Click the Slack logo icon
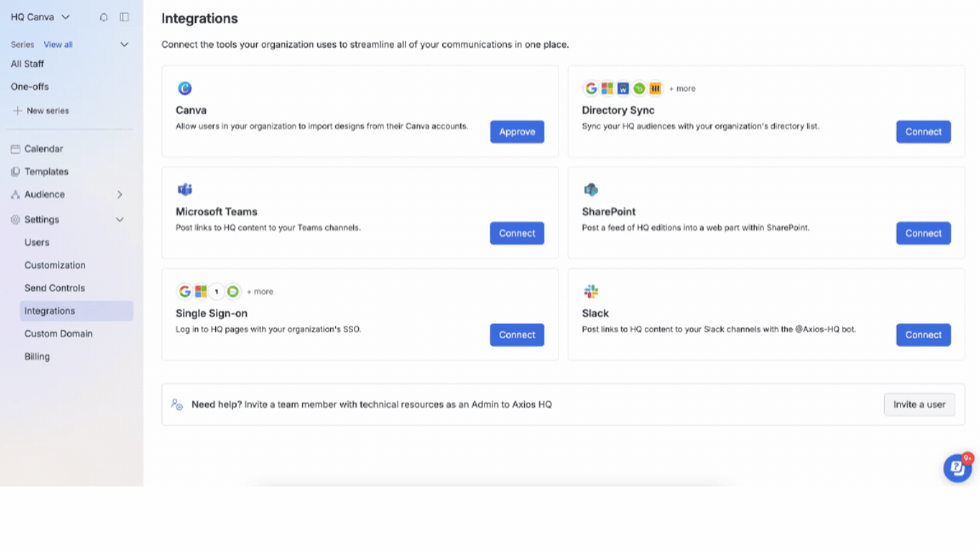Viewport: 980px width, 551px height. pos(591,291)
